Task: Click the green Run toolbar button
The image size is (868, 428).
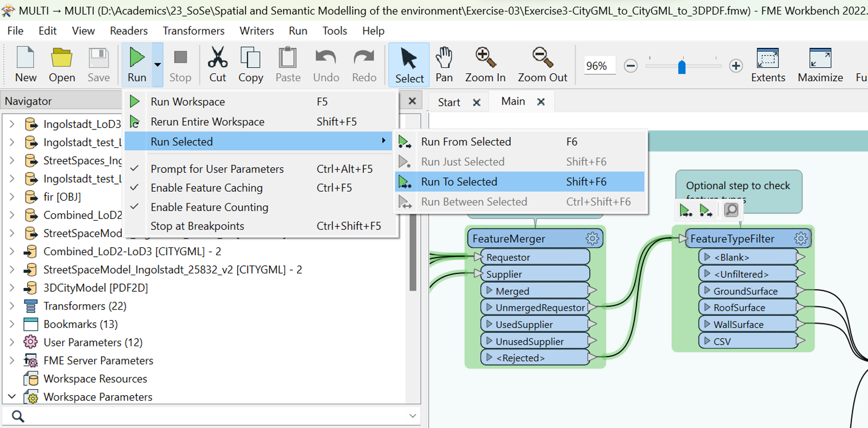Action: tap(137, 64)
